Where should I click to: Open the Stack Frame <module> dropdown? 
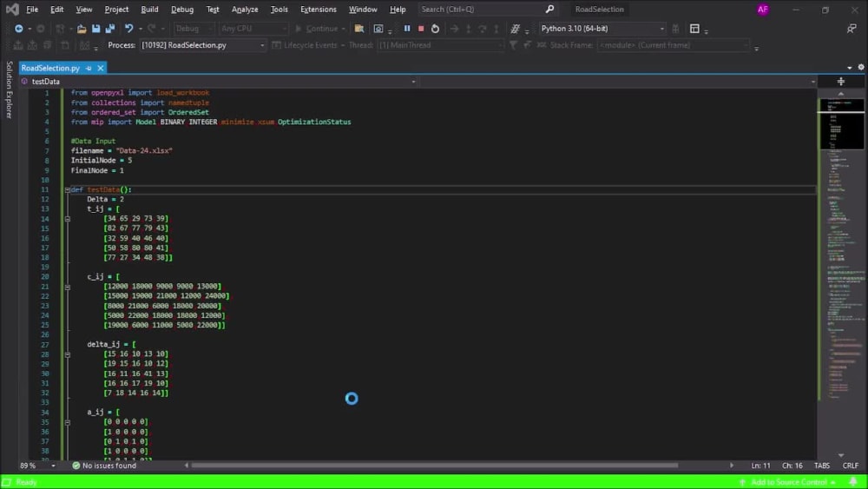674,45
